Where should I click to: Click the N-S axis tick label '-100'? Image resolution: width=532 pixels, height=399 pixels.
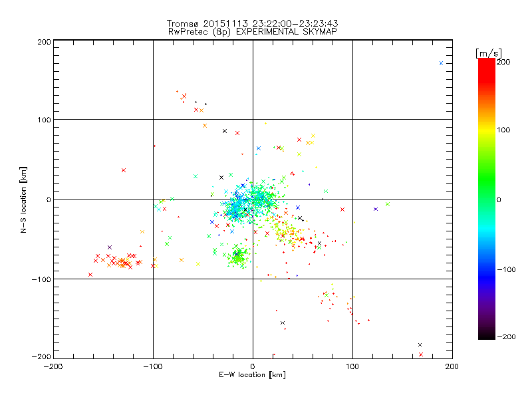(x=41, y=279)
